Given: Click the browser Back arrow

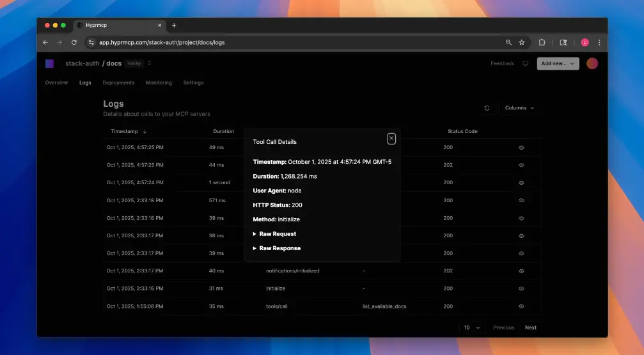Looking at the screenshot, I should pyautogui.click(x=45, y=42).
